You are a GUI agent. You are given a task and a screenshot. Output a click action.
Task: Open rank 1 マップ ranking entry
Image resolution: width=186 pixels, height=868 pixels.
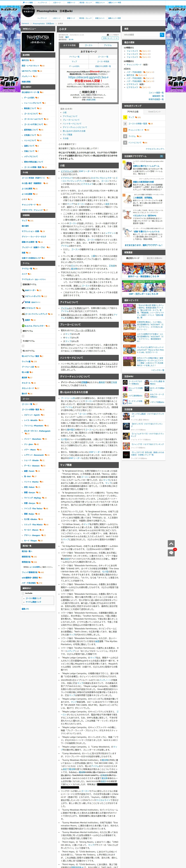[131, 117]
